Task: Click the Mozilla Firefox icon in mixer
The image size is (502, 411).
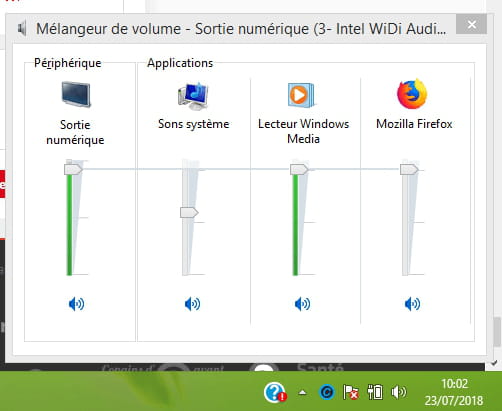Action: 412,94
